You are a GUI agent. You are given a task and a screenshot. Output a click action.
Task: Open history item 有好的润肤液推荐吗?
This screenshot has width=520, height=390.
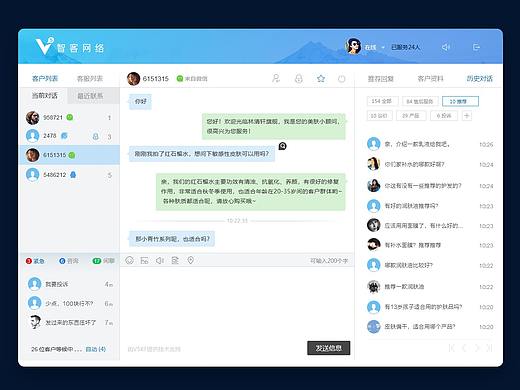[430, 206]
